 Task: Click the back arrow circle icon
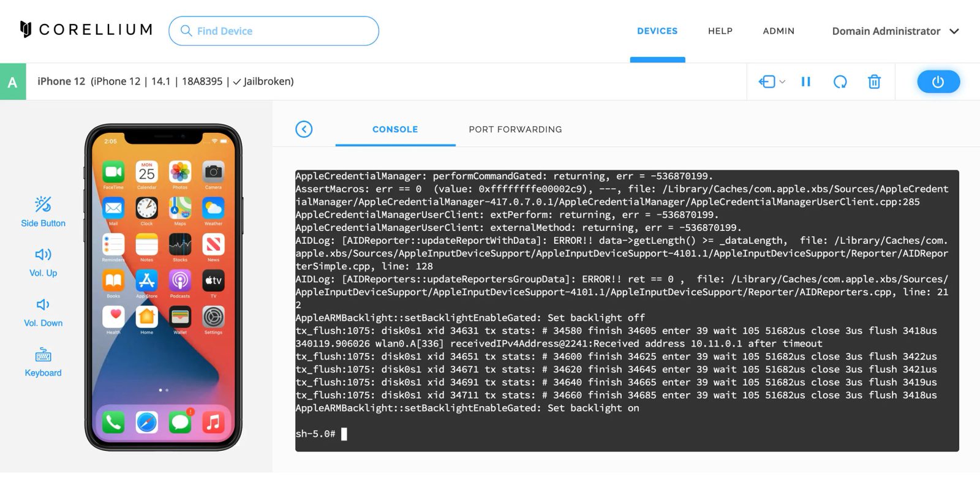coord(304,129)
